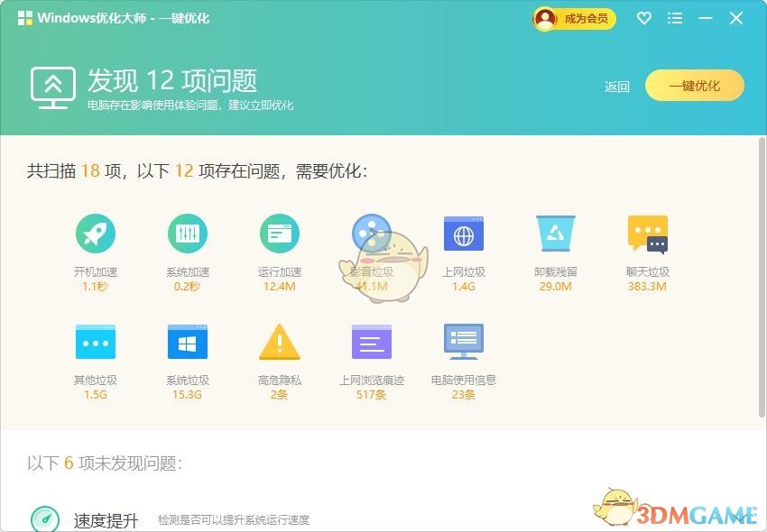Open the titlebar list menu icon
This screenshot has width=767, height=532.
pos(675,18)
